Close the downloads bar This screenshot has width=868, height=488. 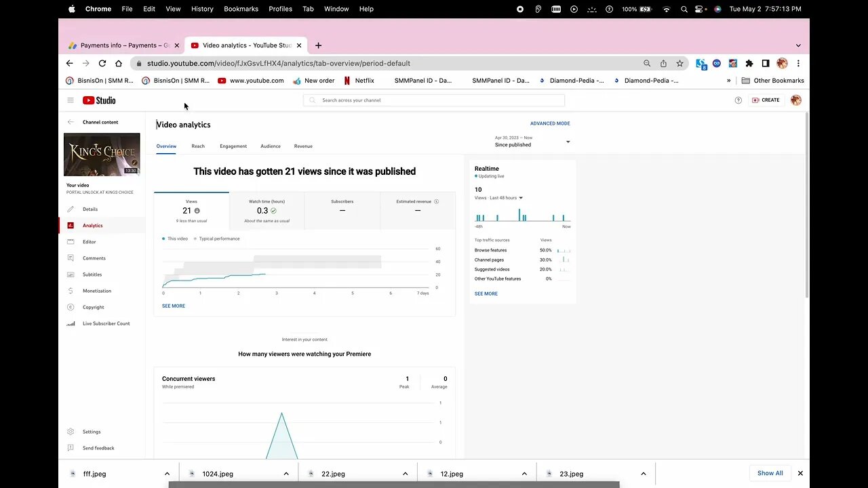pos(800,473)
